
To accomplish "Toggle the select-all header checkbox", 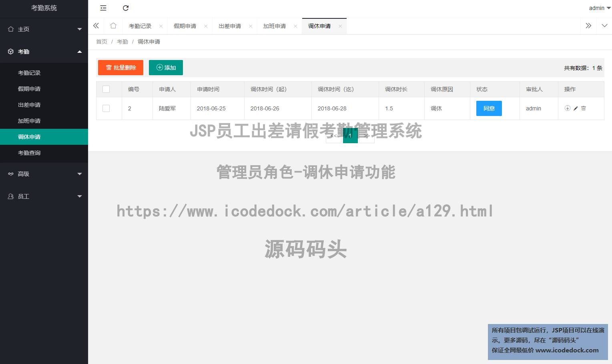I will (106, 89).
